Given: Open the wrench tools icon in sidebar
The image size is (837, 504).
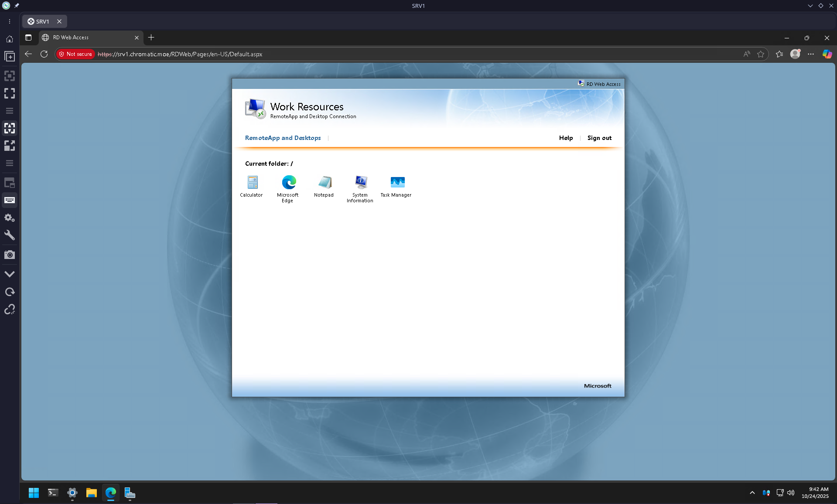Looking at the screenshot, I should click(10, 235).
